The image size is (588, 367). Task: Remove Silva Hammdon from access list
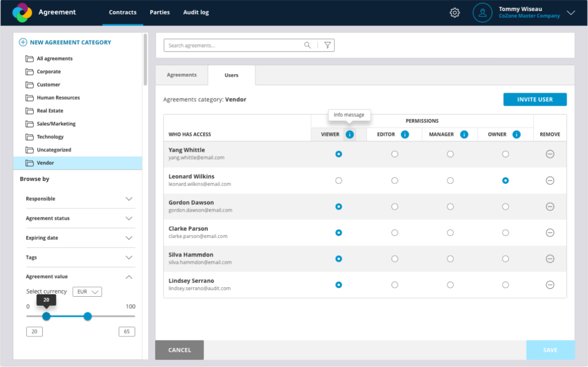click(x=550, y=259)
